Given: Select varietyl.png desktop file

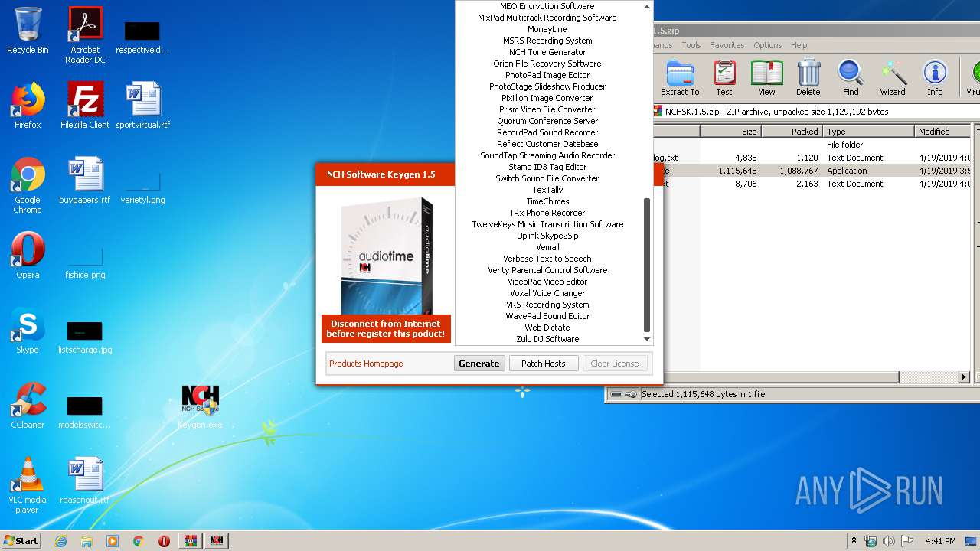Looking at the screenshot, I should click(143, 188).
